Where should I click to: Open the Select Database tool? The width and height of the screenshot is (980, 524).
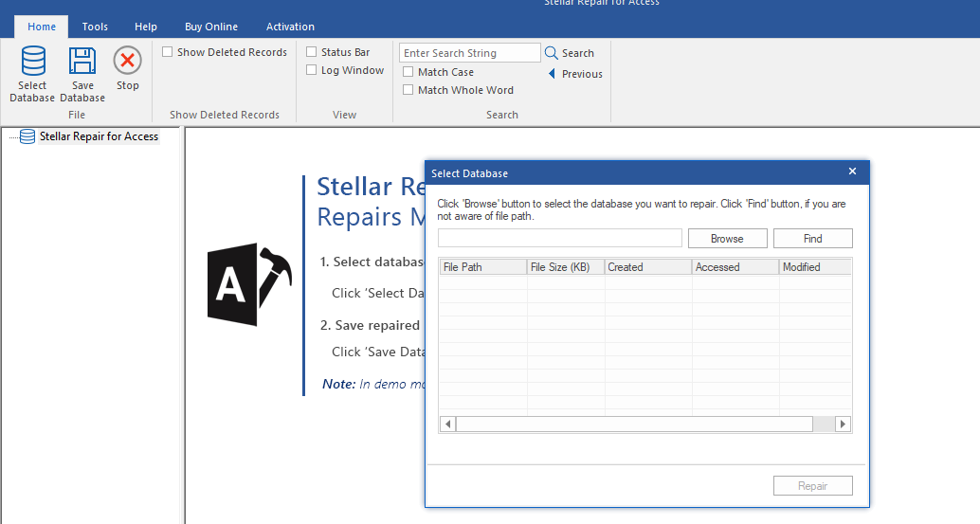click(x=32, y=74)
